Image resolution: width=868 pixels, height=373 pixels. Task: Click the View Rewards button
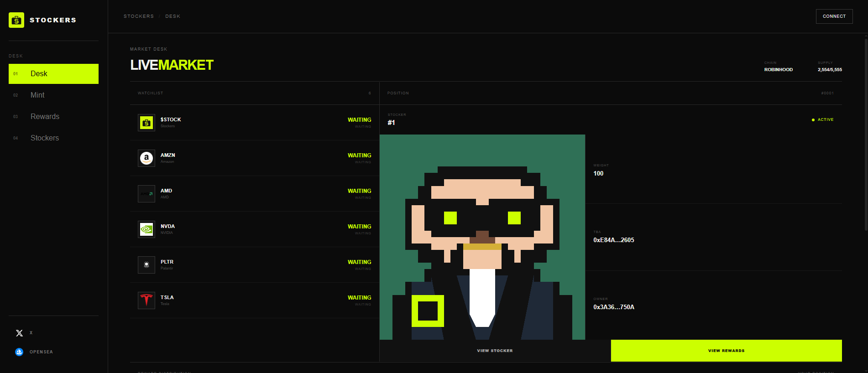click(727, 351)
